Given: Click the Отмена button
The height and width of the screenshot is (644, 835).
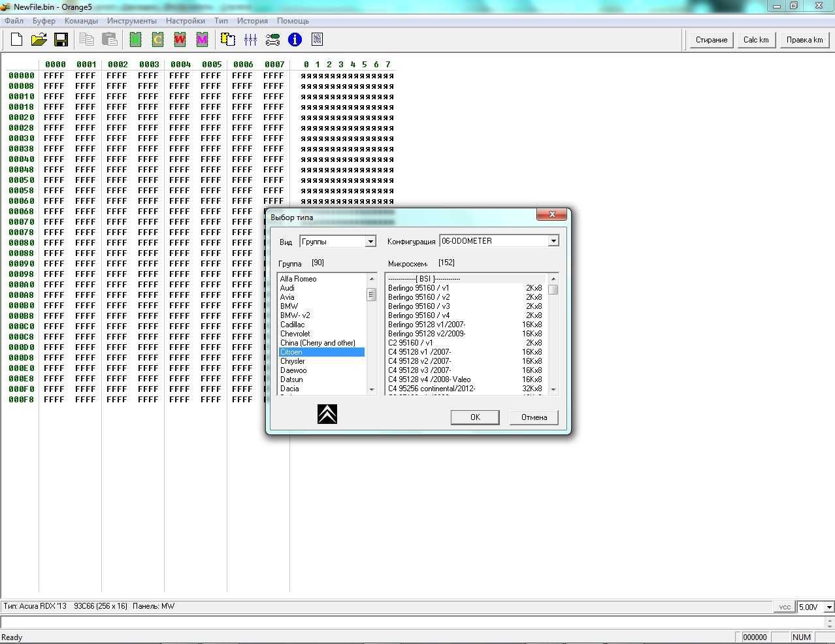Looking at the screenshot, I should (x=534, y=417).
